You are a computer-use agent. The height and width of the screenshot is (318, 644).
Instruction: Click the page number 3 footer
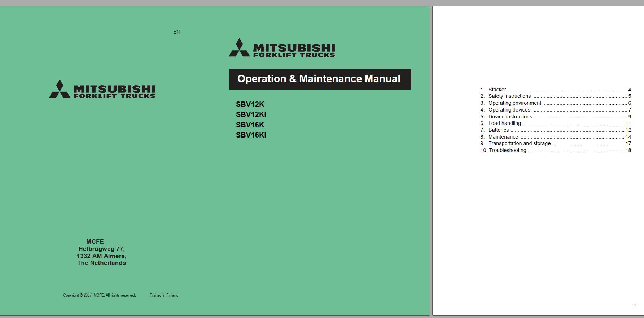pyautogui.click(x=634, y=305)
